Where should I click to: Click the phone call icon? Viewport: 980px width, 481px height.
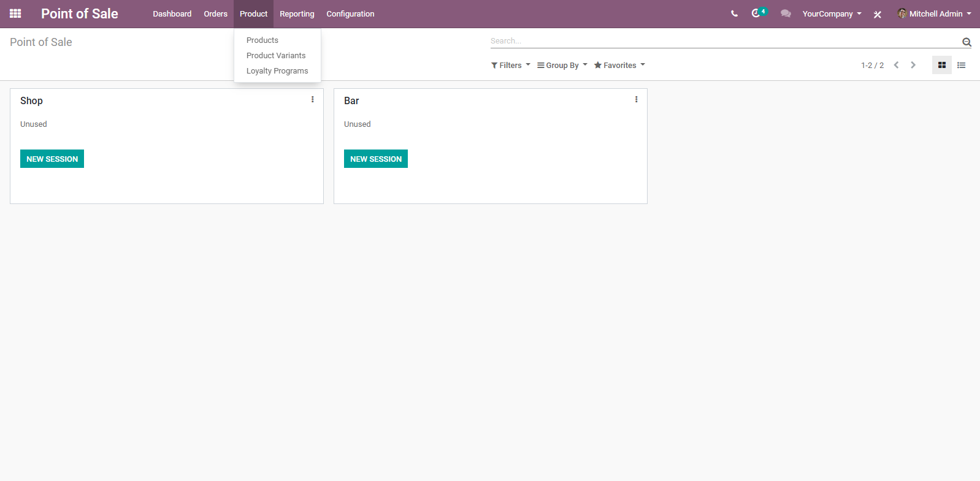point(734,13)
